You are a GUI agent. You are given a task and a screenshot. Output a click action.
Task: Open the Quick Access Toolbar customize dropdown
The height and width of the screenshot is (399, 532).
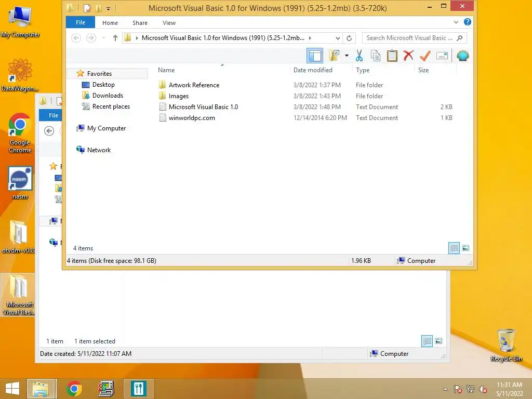point(108,8)
